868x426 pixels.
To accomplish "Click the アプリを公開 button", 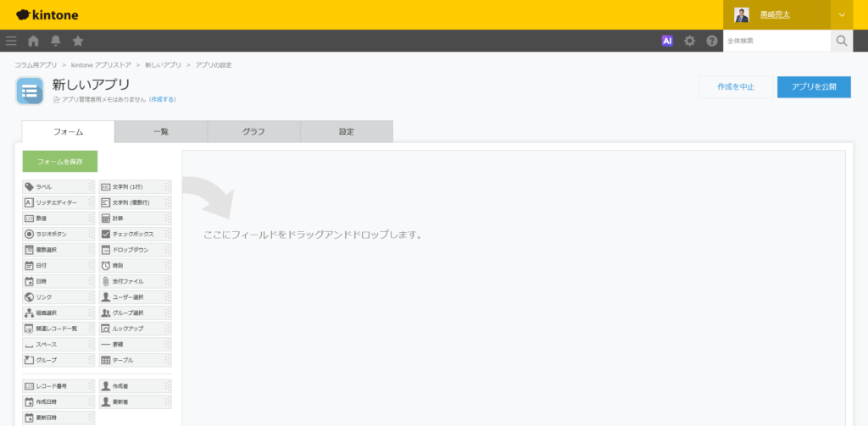I will [x=814, y=87].
